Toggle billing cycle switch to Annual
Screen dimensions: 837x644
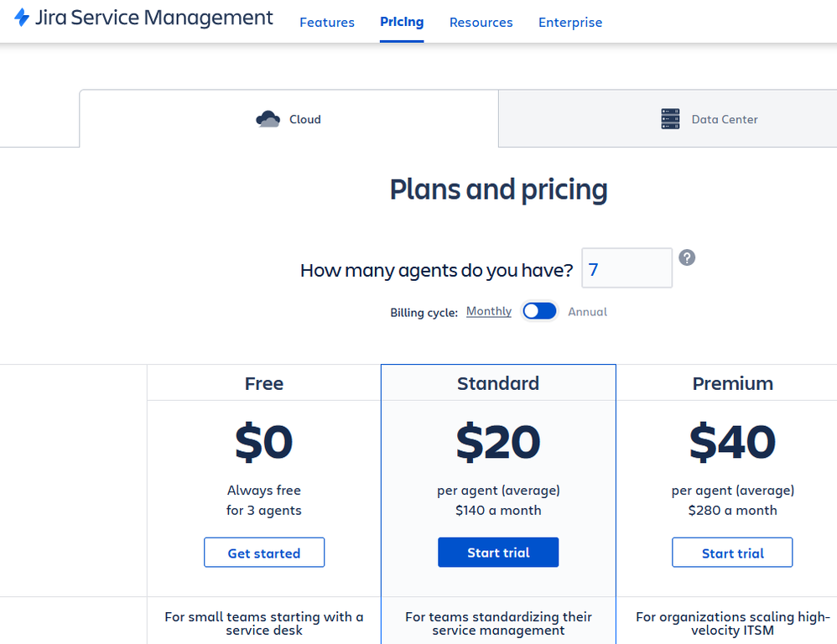coord(539,311)
